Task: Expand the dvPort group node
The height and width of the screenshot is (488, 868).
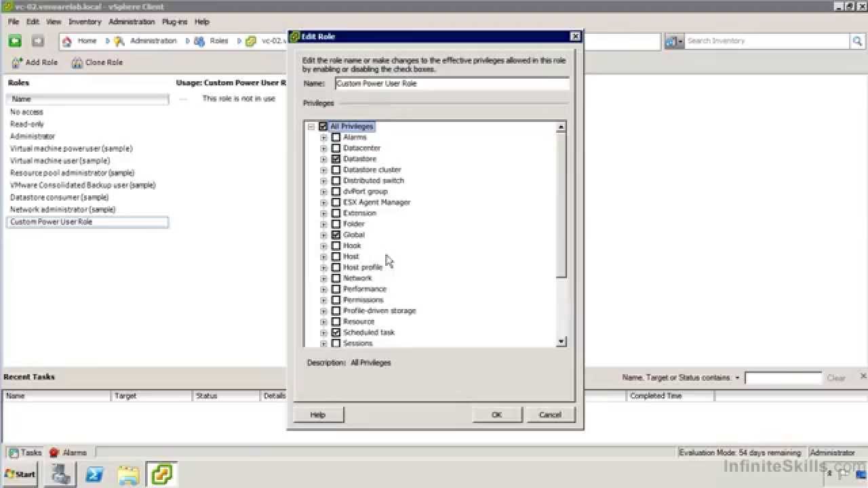Action: tap(323, 192)
